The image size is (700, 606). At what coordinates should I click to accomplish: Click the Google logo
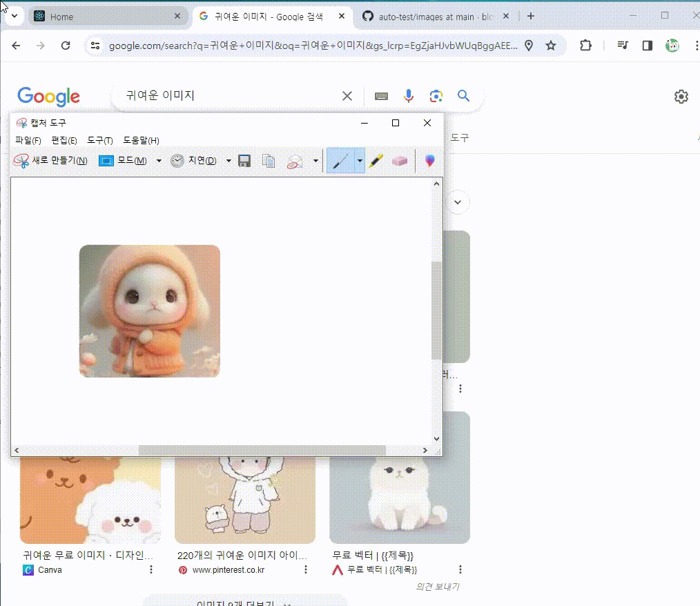pos(48,97)
